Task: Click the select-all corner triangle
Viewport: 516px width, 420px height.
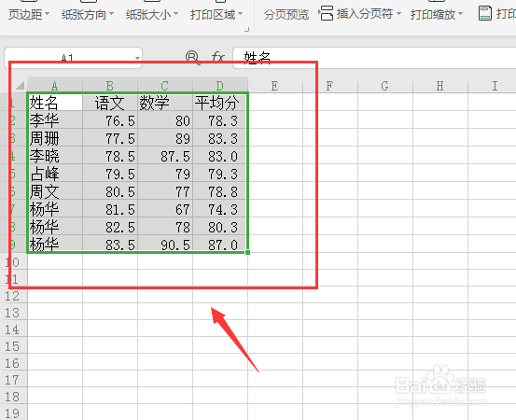Action: [21, 86]
